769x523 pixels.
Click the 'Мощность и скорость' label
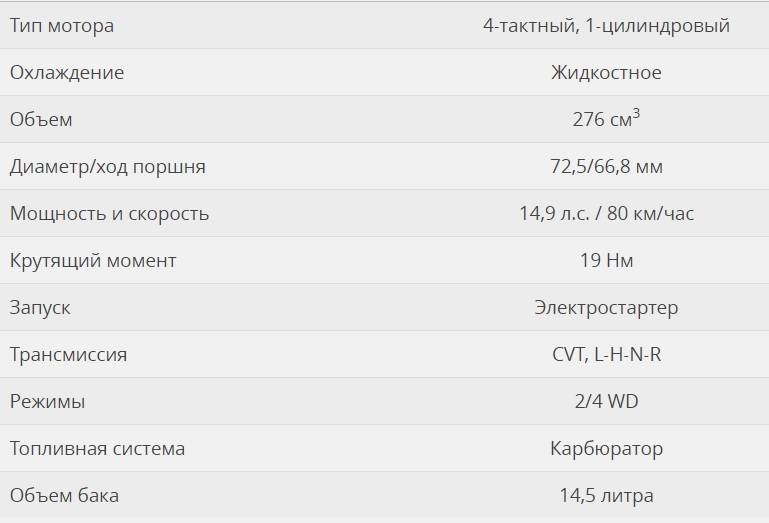coord(109,214)
